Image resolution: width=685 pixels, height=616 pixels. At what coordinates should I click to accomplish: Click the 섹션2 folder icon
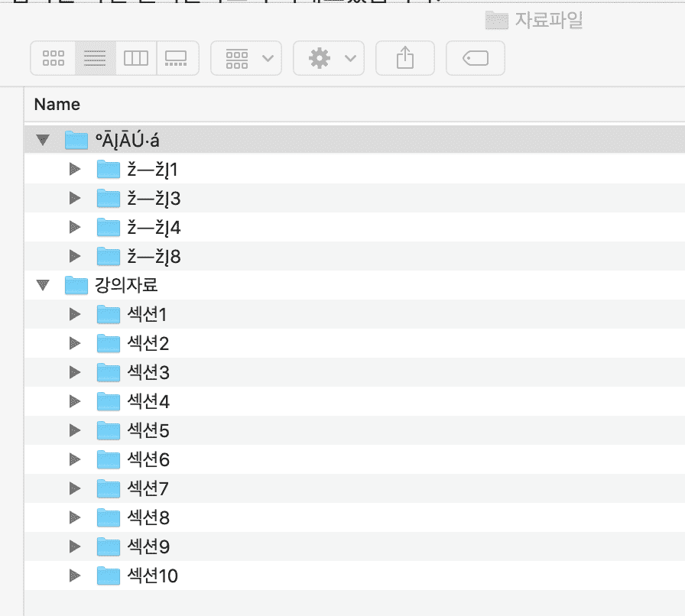pos(109,343)
